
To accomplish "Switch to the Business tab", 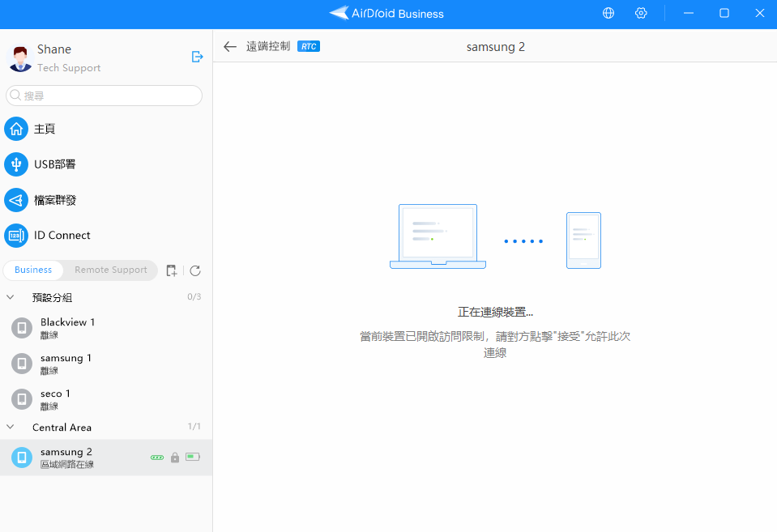I will pos(33,270).
